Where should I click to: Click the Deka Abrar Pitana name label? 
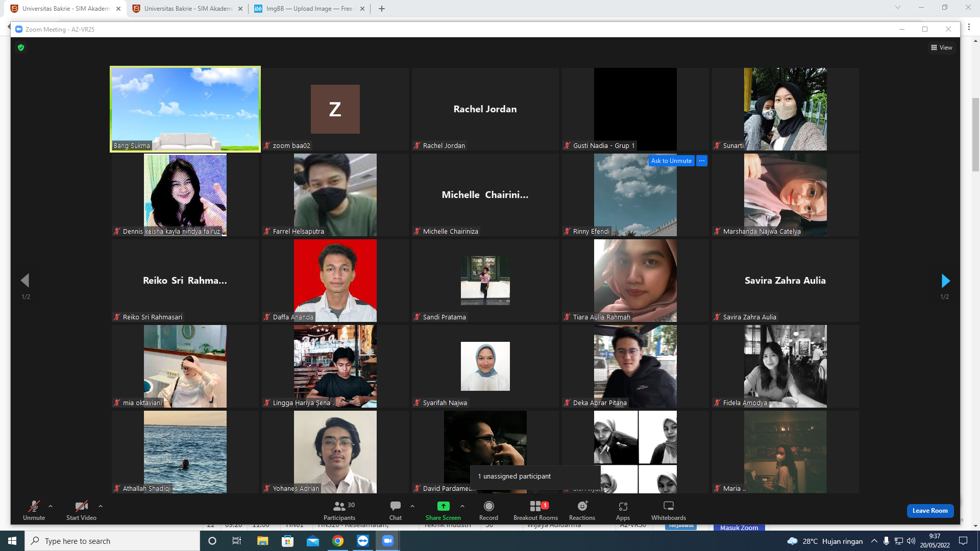[600, 403]
